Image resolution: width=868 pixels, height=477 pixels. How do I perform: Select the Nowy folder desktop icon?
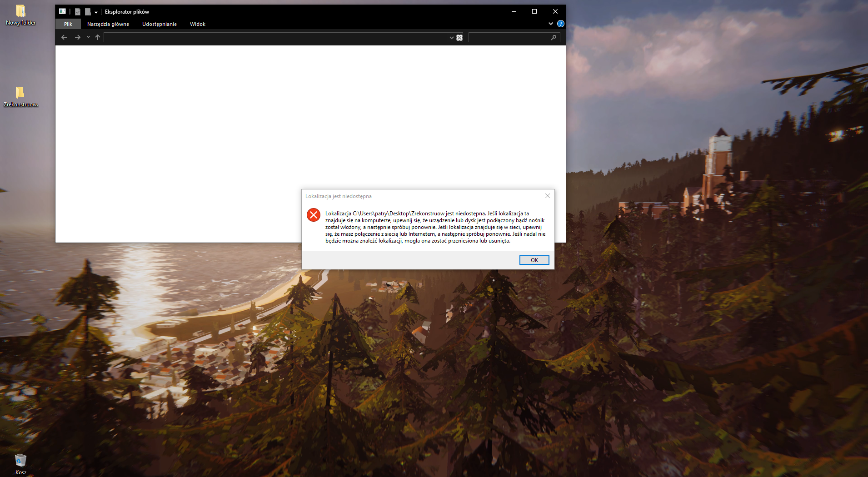tap(20, 15)
